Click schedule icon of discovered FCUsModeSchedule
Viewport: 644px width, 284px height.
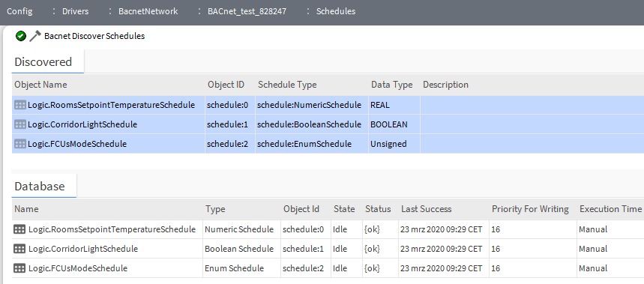(x=19, y=144)
